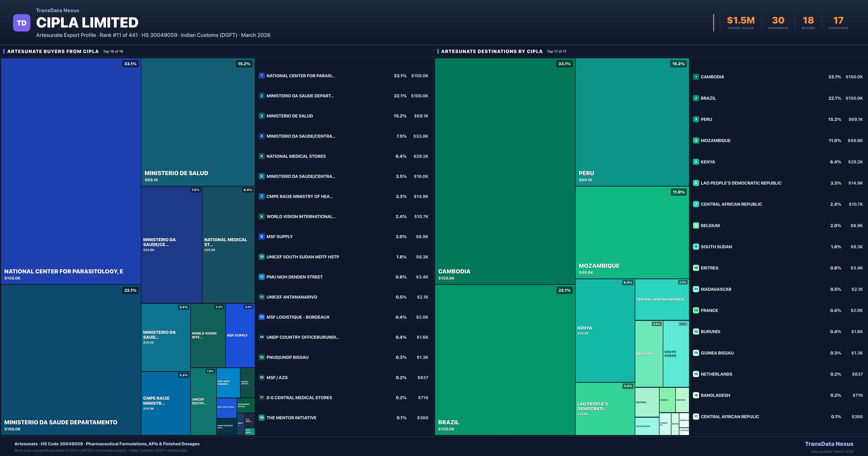Screen dimensions: 868x456
Task: Select the Ministerio de Salud treemap block
Action: [198, 122]
